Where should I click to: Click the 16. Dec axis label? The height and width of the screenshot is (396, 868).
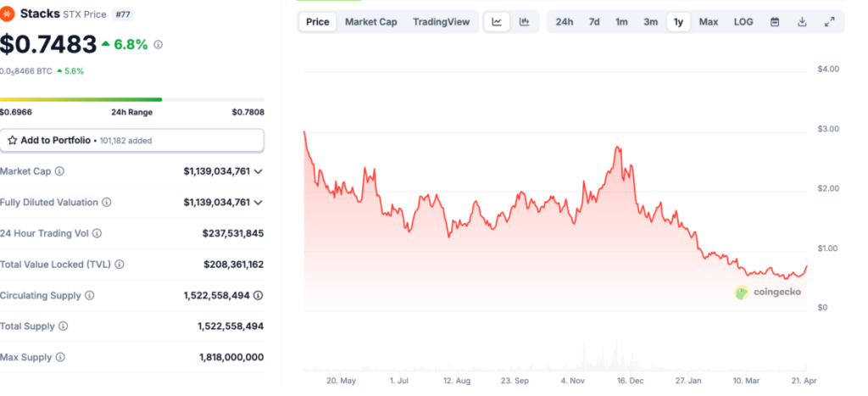tap(630, 381)
